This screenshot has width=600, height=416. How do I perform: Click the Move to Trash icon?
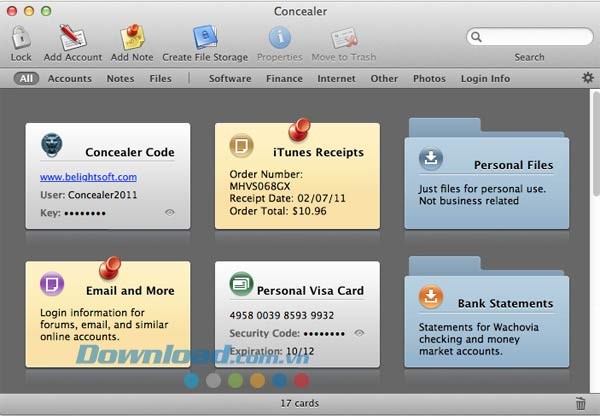[344, 38]
